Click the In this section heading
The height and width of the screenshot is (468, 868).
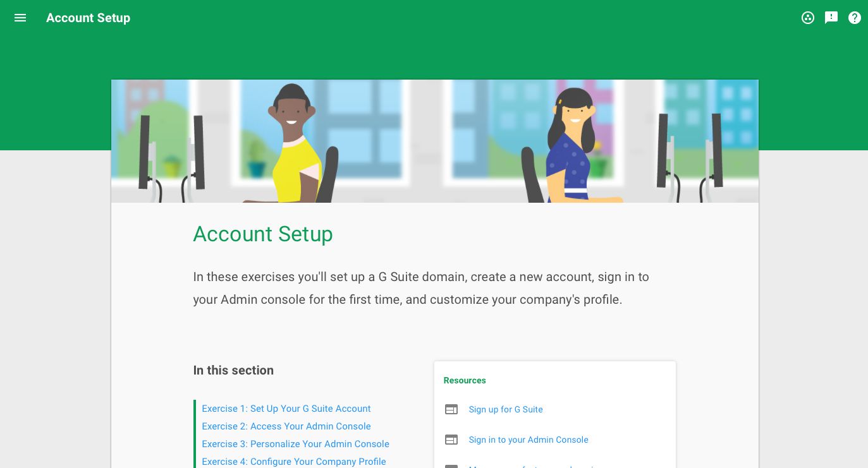tap(233, 370)
